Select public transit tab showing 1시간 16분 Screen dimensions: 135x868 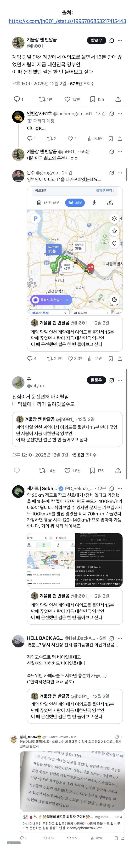point(48,203)
